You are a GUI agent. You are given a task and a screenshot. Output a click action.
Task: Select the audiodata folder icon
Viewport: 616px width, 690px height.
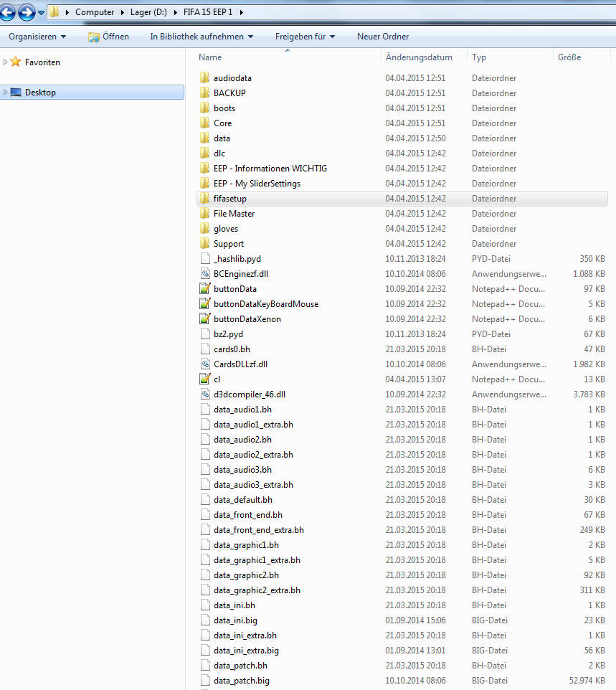[x=204, y=78]
